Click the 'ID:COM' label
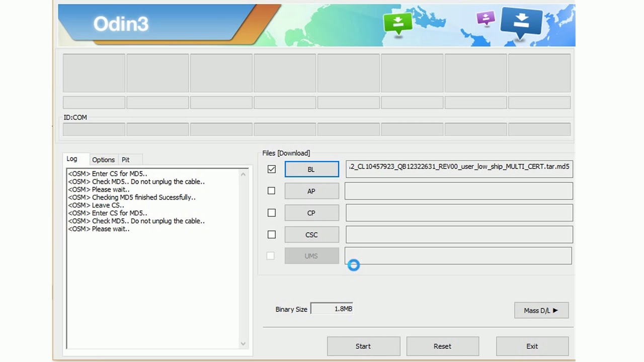The width and height of the screenshot is (644, 362). pos(75,117)
